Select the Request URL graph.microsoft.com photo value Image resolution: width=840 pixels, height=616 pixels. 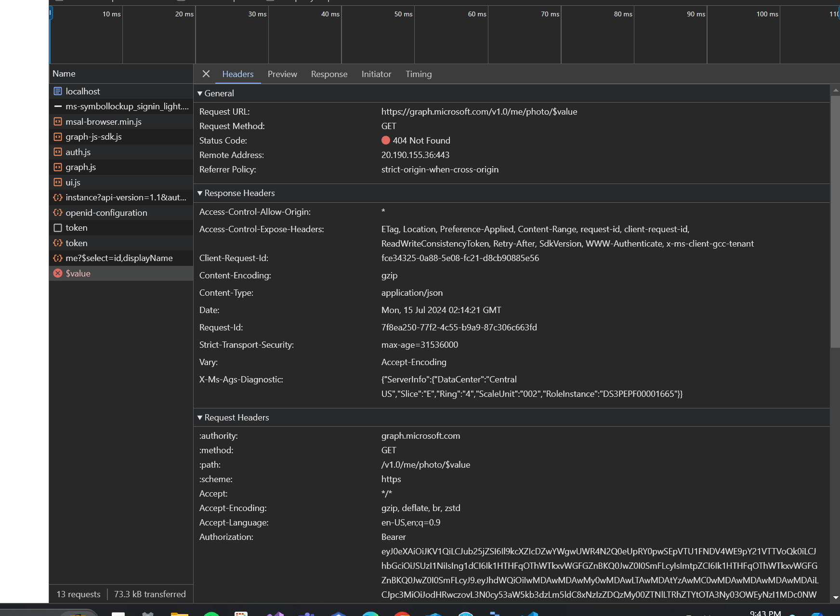[x=479, y=112]
